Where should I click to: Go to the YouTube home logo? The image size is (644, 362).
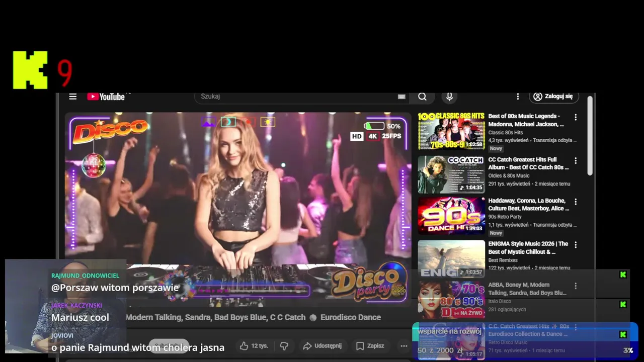(x=106, y=97)
